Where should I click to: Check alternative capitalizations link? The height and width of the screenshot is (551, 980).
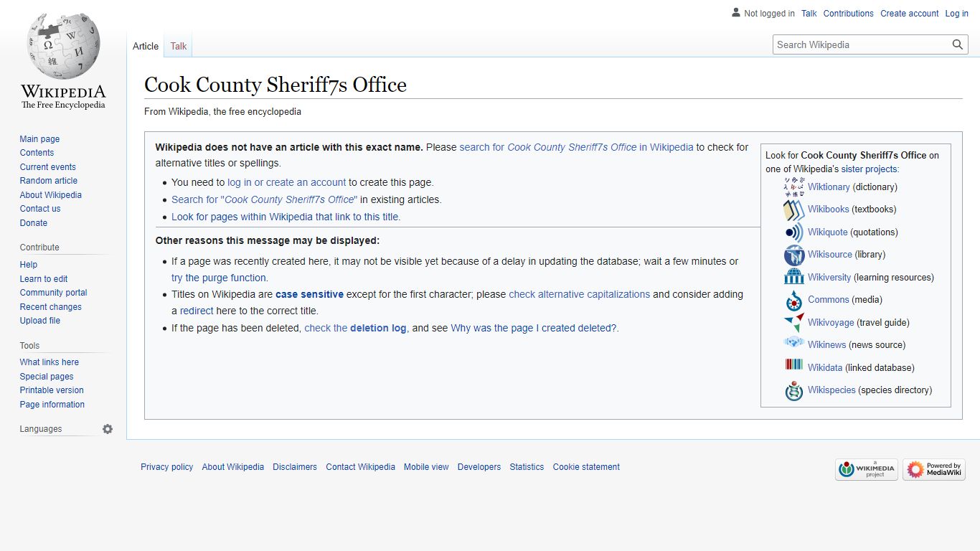(x=580, y=294)
